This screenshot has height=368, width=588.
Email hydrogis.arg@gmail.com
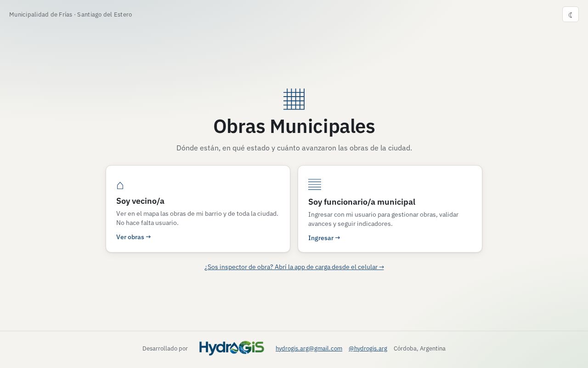[309, 348]
